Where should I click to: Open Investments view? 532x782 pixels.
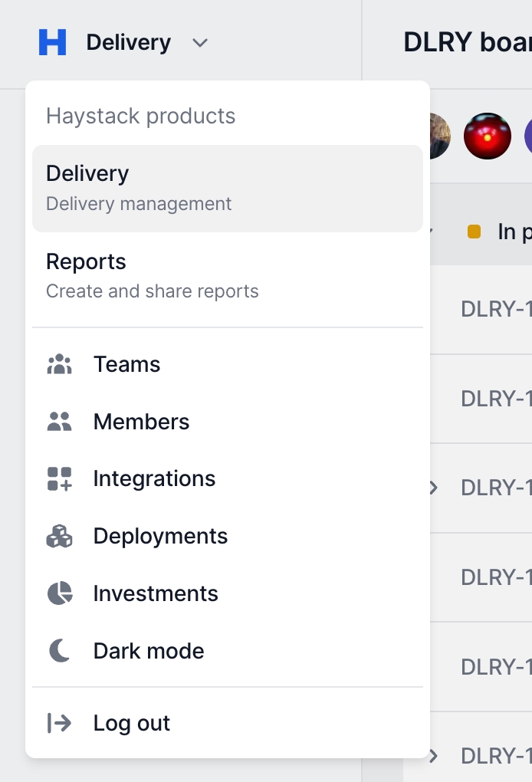[x=228, y=593]
